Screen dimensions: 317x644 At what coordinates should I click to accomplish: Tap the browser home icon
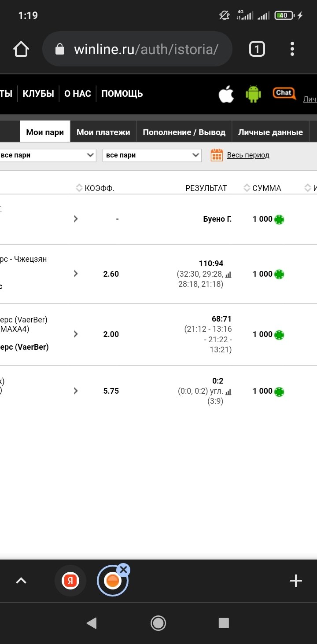click(x=21, y=49)
